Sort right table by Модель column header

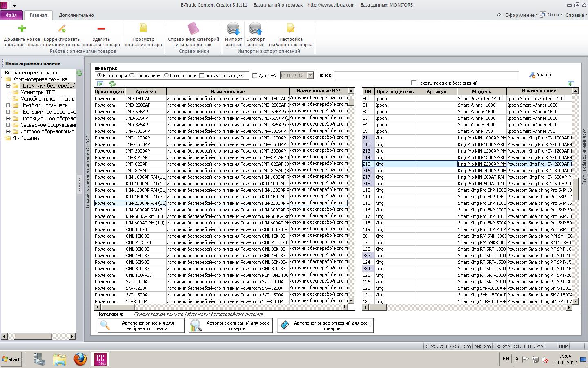(481, 92)
